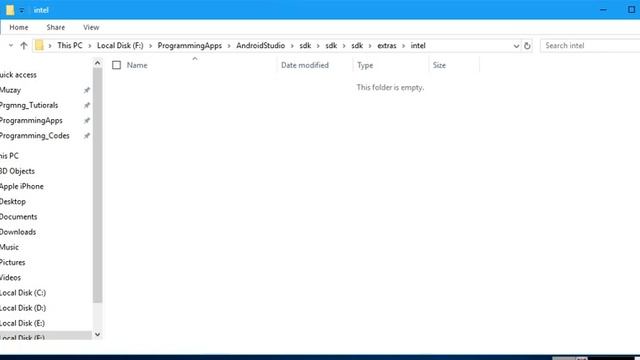The height and width of the screenshot is (360, 640).
Task: Open the address bar history dropdown
Action: click(x=516, y=46)
